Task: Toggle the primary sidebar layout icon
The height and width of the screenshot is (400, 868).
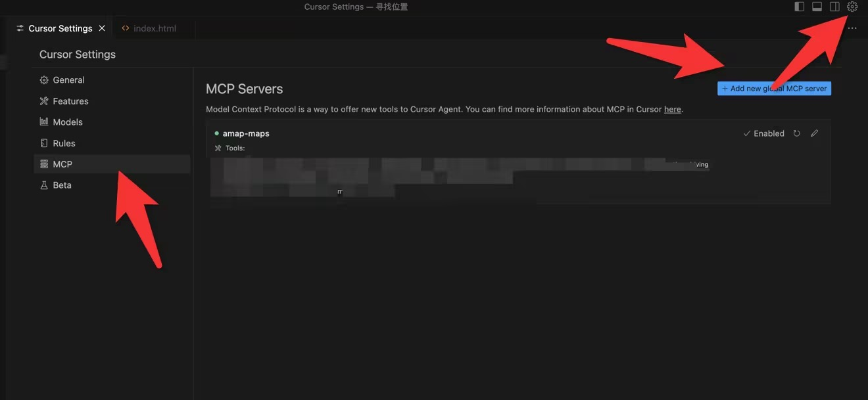Action: pos(800,7)
